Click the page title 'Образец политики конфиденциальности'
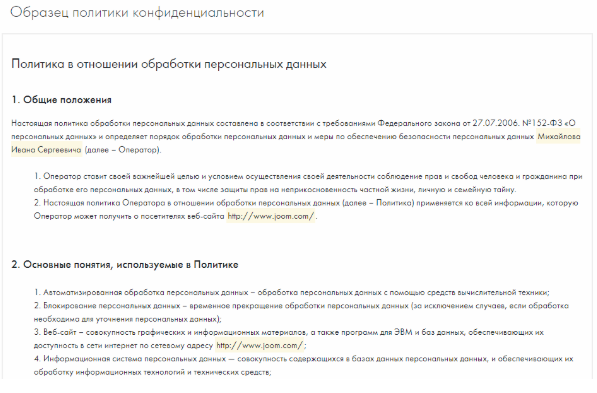Image resolution: width=597 pixels, height=393 pixels. (x=137, y=13)
